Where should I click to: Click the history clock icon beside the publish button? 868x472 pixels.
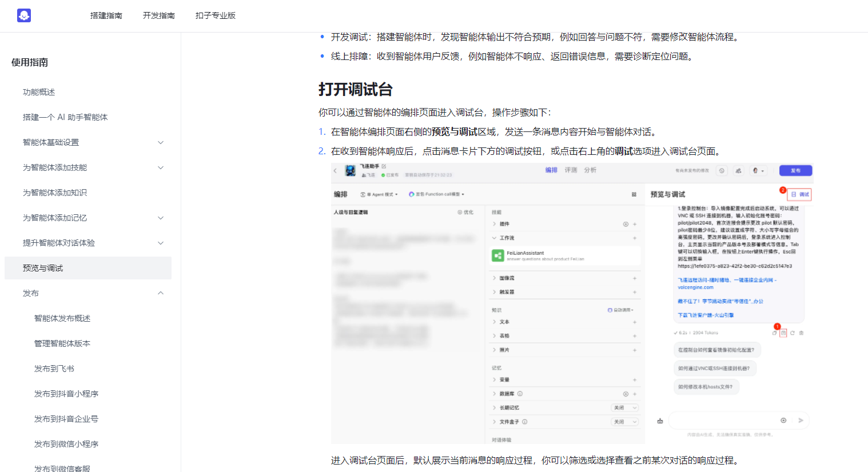(x=722, y=170)
